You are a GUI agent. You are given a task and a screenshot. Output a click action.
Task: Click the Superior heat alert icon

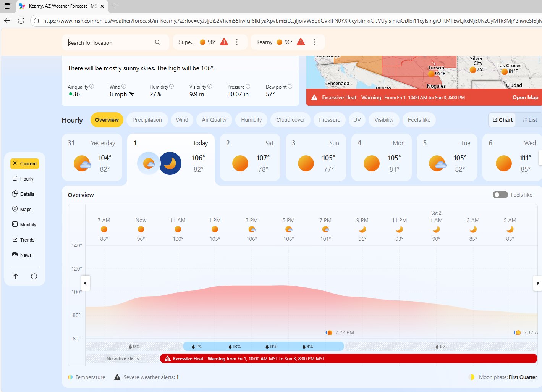click(224, 42)
